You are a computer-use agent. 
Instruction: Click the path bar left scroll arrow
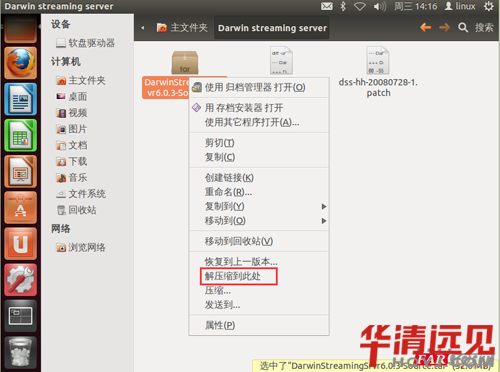(143, 28)
